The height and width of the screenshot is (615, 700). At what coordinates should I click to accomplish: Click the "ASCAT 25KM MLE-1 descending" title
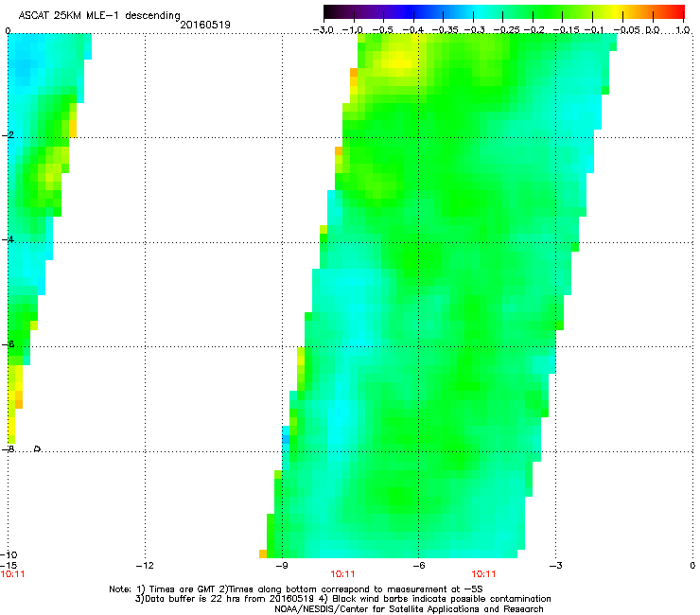coord(99,15)
